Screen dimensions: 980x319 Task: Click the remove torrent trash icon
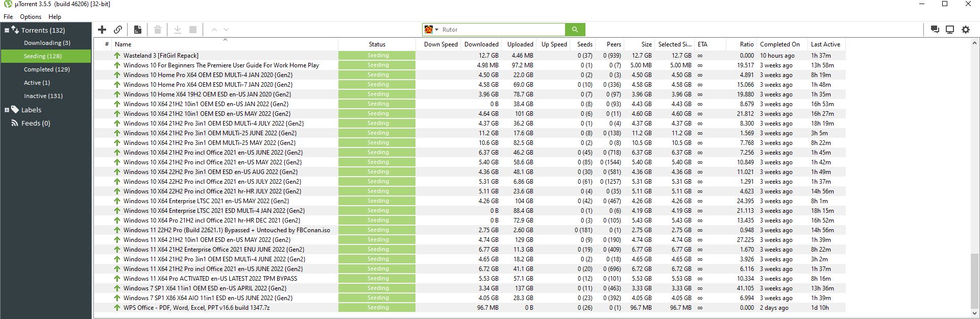(x=158, y=30)
